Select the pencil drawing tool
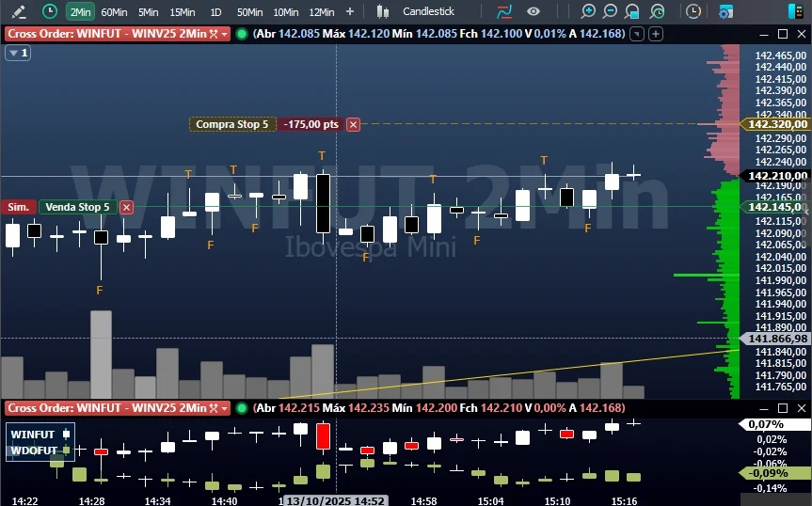This screenshot has width=812, height=506. point(18,11)
